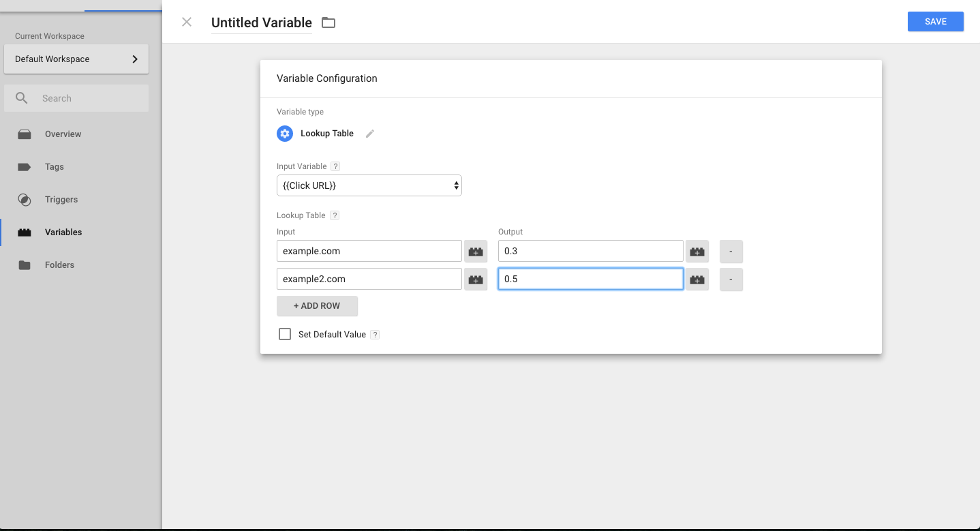Remove the example.com row with minus button
Image resolution: width=980 pixels, height=531 pixels.
731,252
